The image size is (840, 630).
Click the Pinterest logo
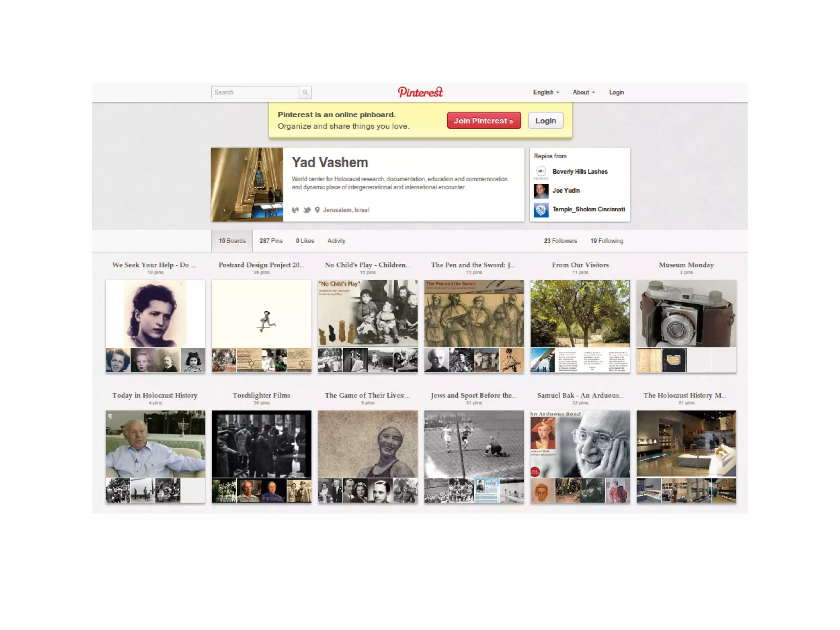pyautogui.click(x=420, y=92)
